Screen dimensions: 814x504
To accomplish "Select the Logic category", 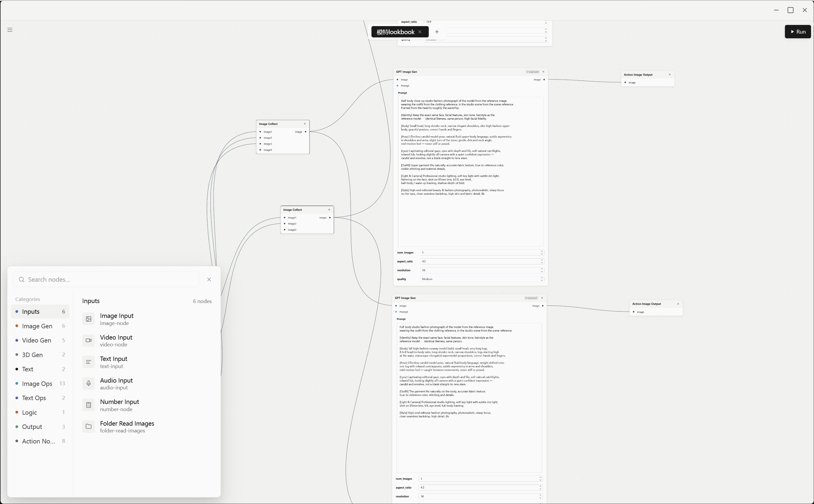I will click(40, 412).
